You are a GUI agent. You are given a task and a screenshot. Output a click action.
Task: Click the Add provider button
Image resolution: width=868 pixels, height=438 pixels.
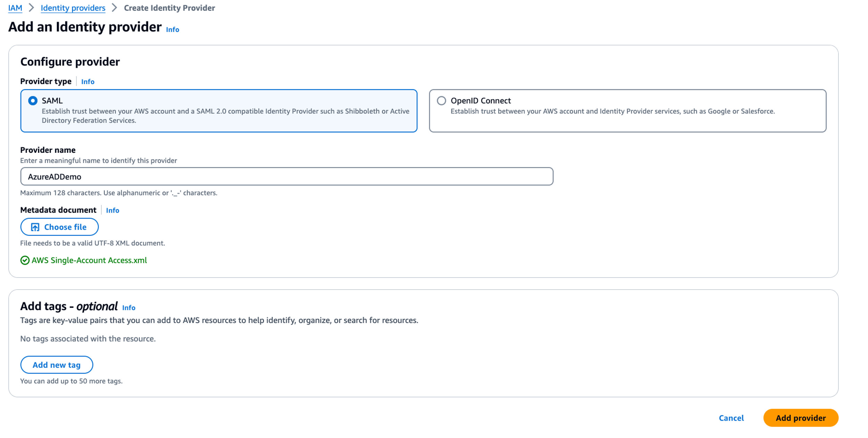coord(800,418)
